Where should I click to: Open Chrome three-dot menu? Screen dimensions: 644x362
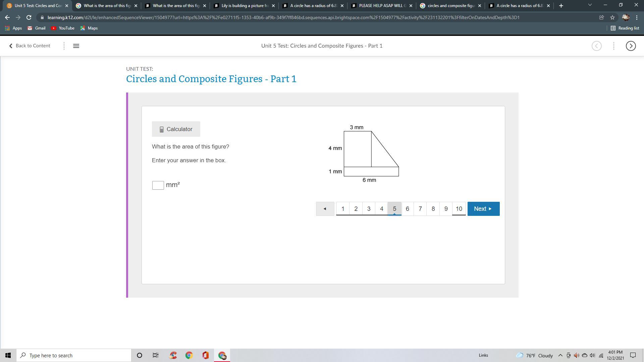[x=637, y=17]
